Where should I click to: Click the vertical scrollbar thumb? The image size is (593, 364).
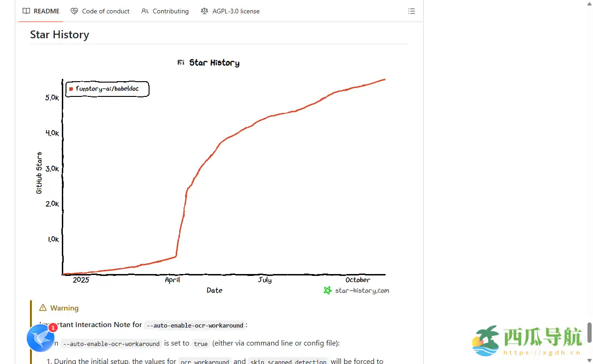(589, 332)
